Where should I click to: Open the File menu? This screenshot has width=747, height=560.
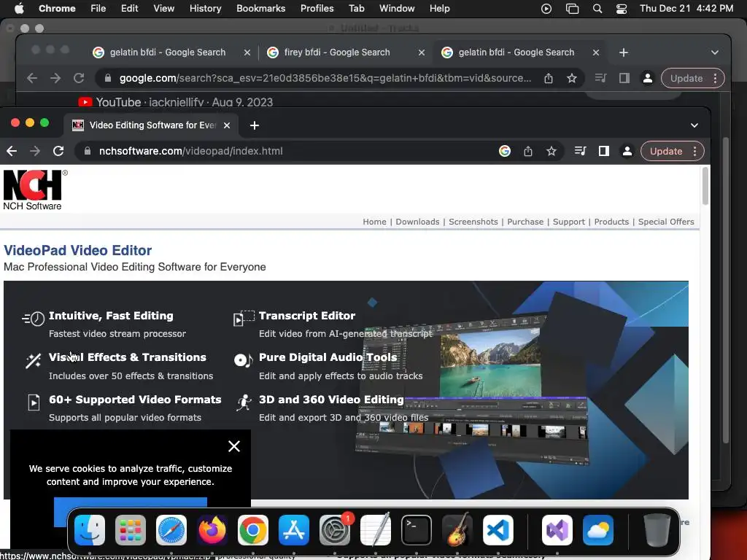tap(98, 9)
